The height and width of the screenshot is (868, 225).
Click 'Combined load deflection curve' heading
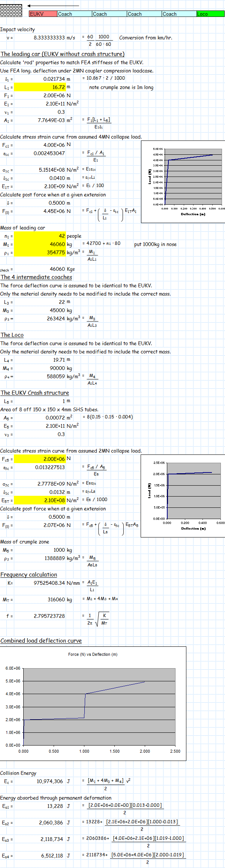click(x=41, y=641)
